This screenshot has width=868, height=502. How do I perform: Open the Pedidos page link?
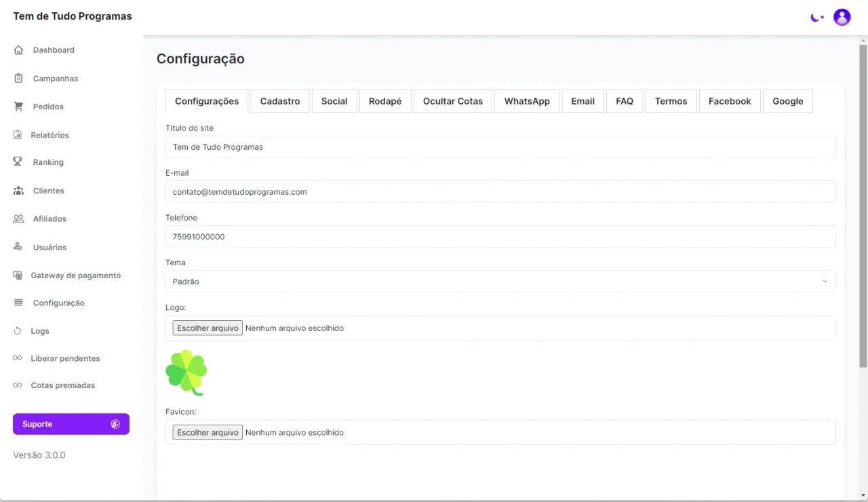[x=48, y=107]
